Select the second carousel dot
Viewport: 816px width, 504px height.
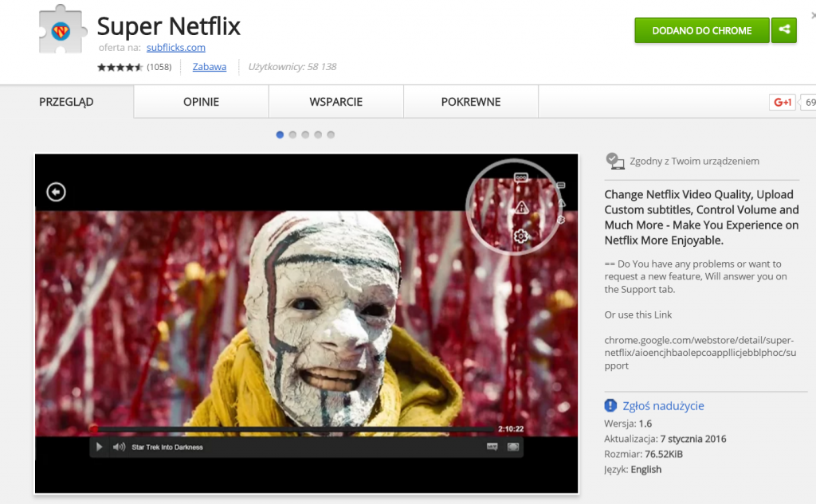292,135
